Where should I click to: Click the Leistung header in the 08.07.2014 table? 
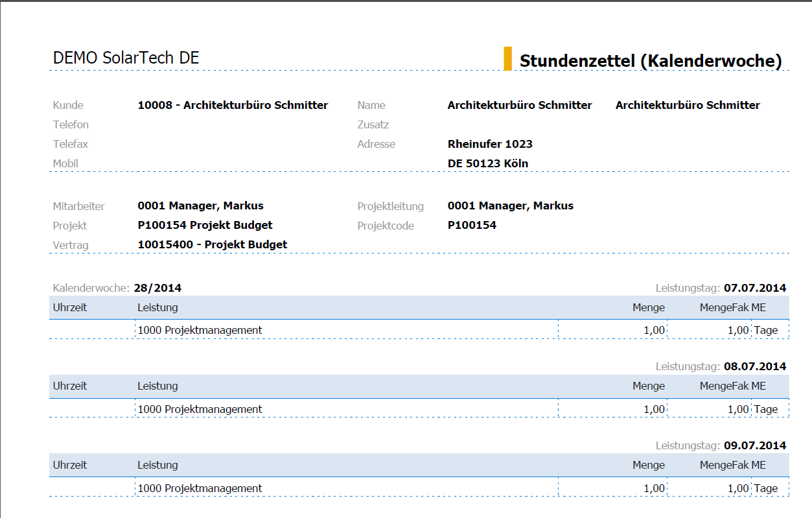(x=157, y=386)
